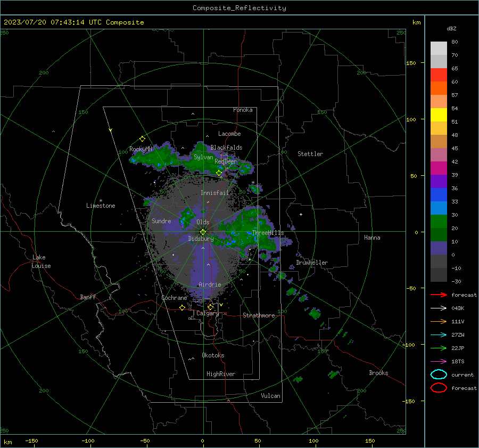Click the Okotoks town label
479x448 pixels.
coord(213,355)
